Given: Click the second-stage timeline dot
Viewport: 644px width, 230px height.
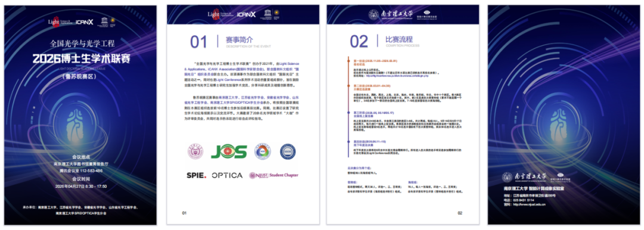Looking at the screenshot, I should coord(348,85).
